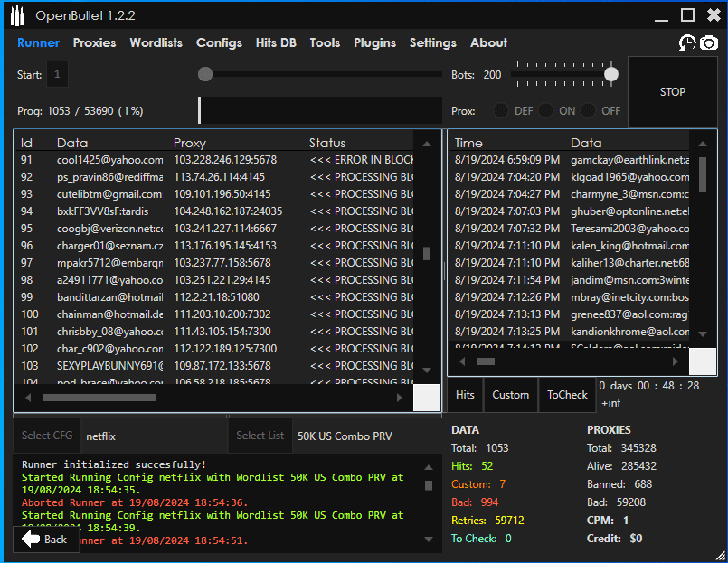Open the clock history icon
This screenshot has height=563, width=728.
[x=688, y=43]
